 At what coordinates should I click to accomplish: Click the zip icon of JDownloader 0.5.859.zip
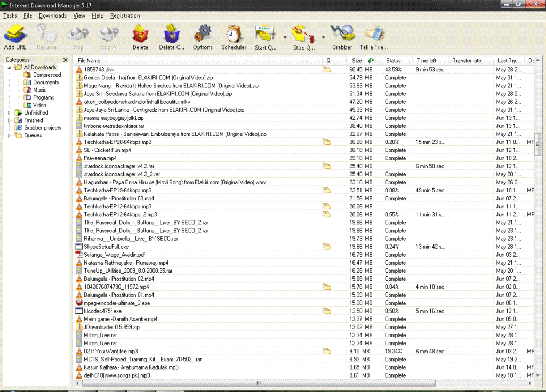pos(79,327)
